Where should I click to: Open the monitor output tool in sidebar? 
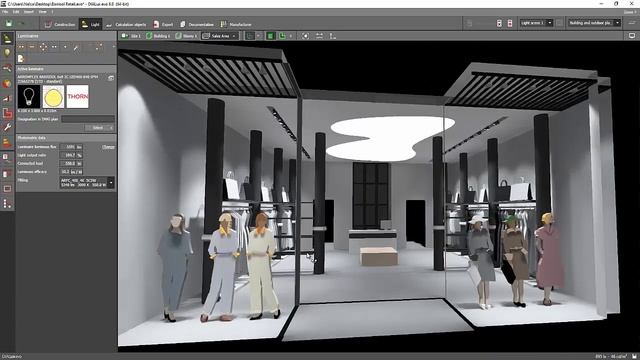point(7,189)
